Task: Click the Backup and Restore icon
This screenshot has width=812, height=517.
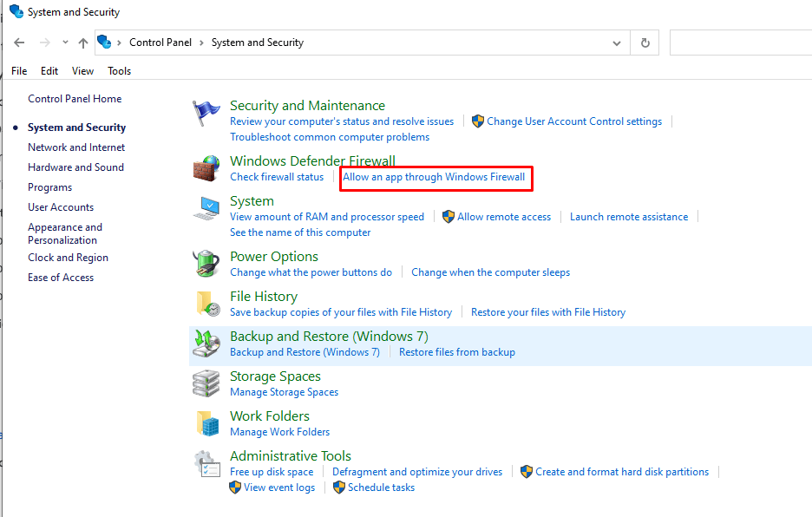Action: tap(206, 344)
